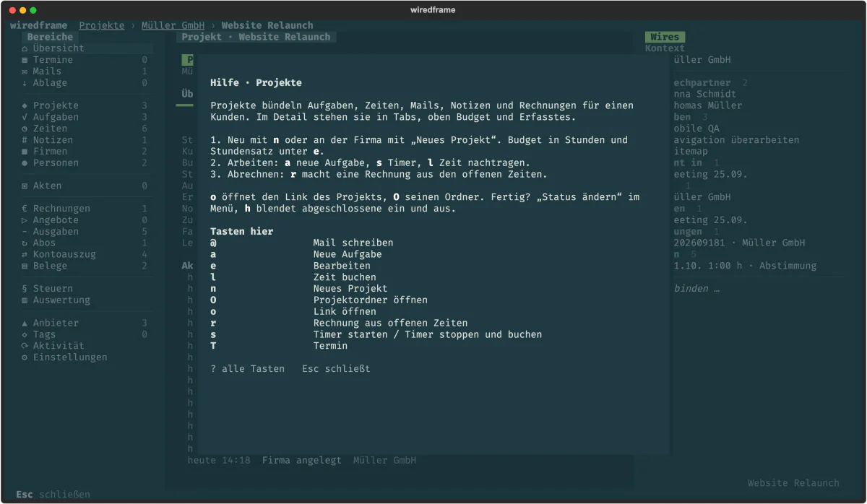Screen dimensions: 867x504
Task: Click the "Mail schreiben" shortcut row
Action: pos(302,243)
